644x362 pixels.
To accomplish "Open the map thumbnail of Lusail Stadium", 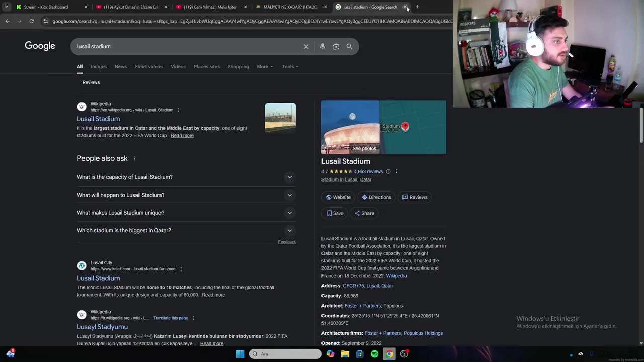I will click(x=413, y=127).
